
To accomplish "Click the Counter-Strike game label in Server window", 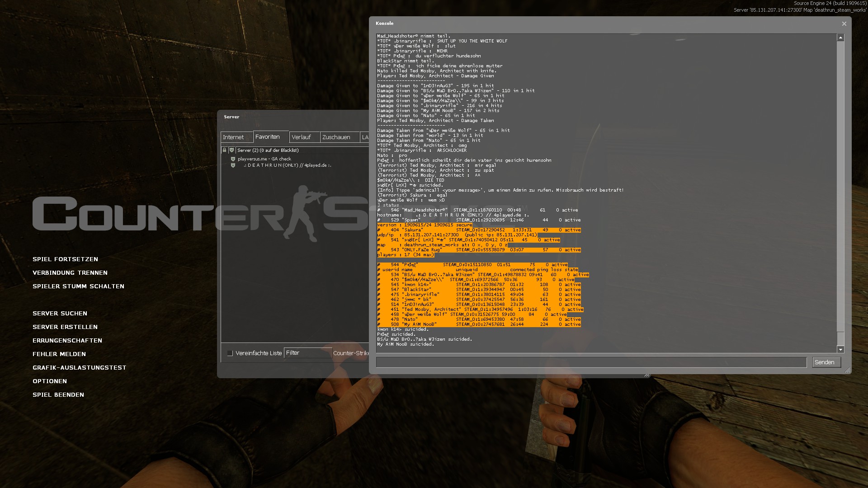I will pyautogui.click(x=351, y=353).
